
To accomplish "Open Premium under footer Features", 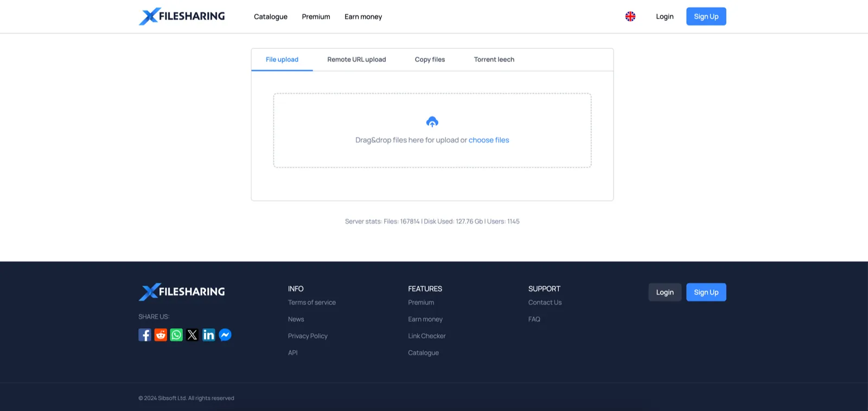I will pyautogui.click(x=421, y=303).
